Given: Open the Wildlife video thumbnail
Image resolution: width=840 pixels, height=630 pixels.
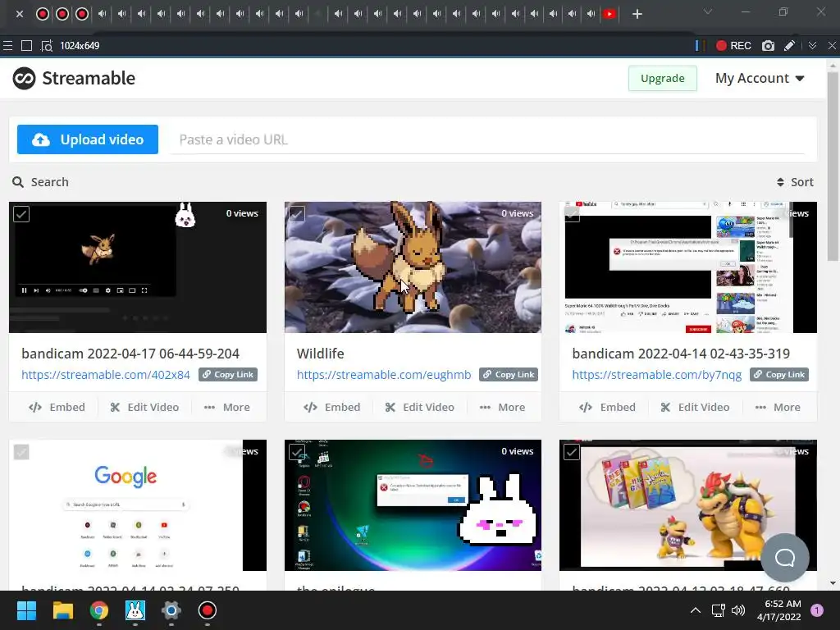Looking at the screenshot, I should 413,267.
